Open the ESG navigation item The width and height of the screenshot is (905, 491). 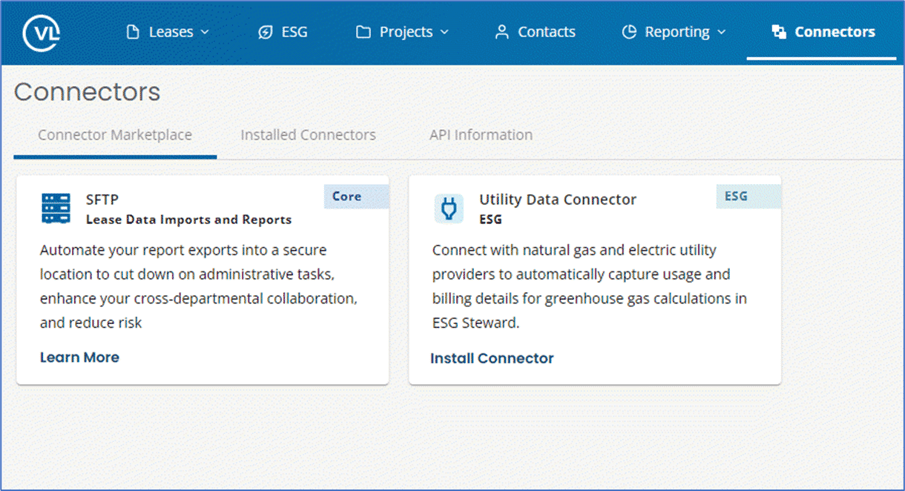294,32
